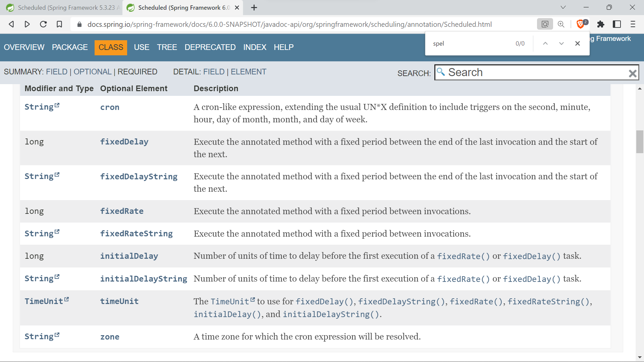Focus the Javadoc Search input field
Image resolution: width=644 pixels, height=362 pixels.
tap(537, 72)
